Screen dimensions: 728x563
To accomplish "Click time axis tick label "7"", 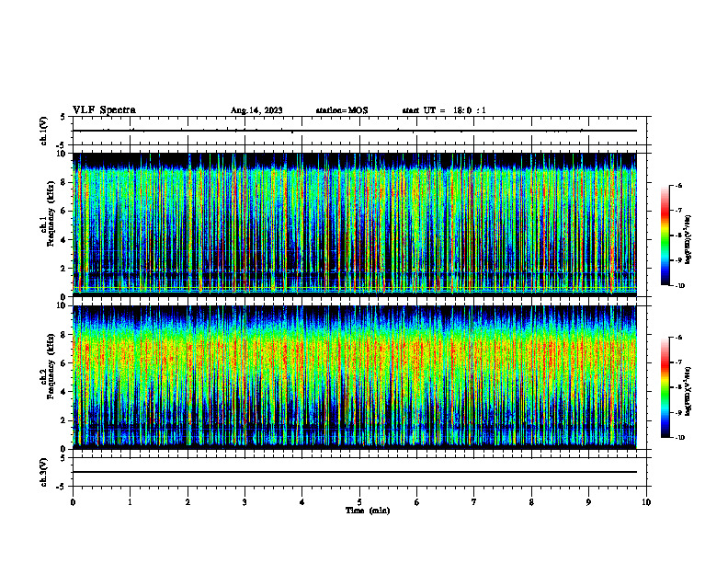I will pos(474,502).
